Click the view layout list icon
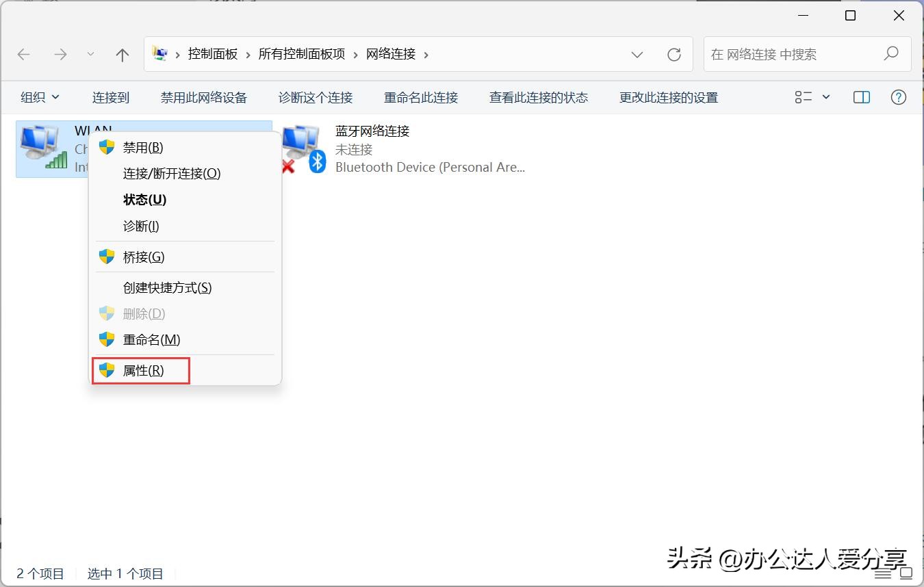This screenshot has height=587, width=924. [804, 96]
